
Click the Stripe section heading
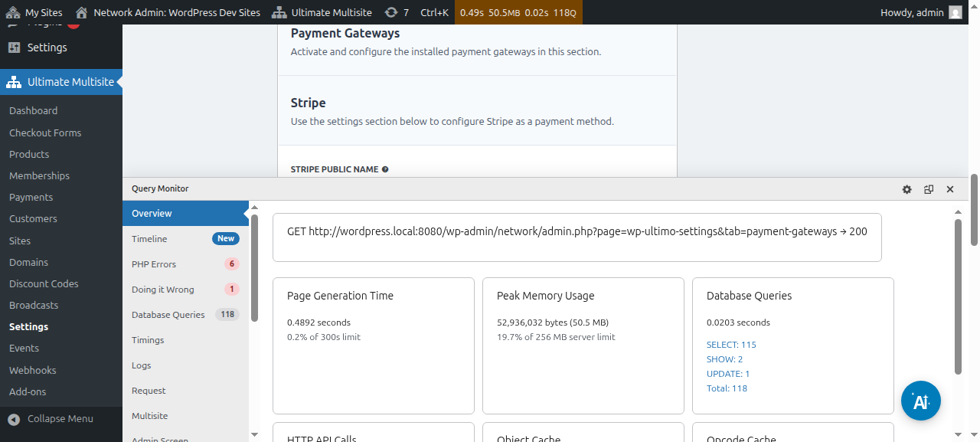(309, 103)
